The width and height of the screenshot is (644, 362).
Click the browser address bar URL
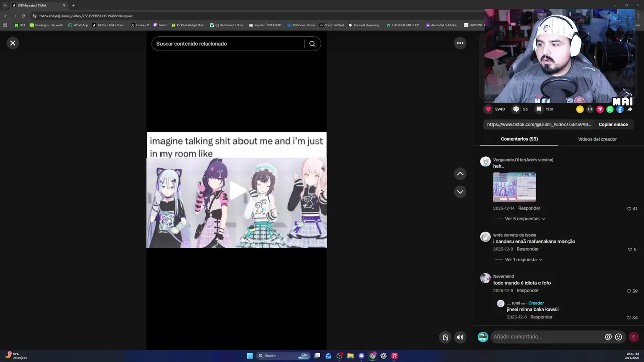tap(86, 16)
